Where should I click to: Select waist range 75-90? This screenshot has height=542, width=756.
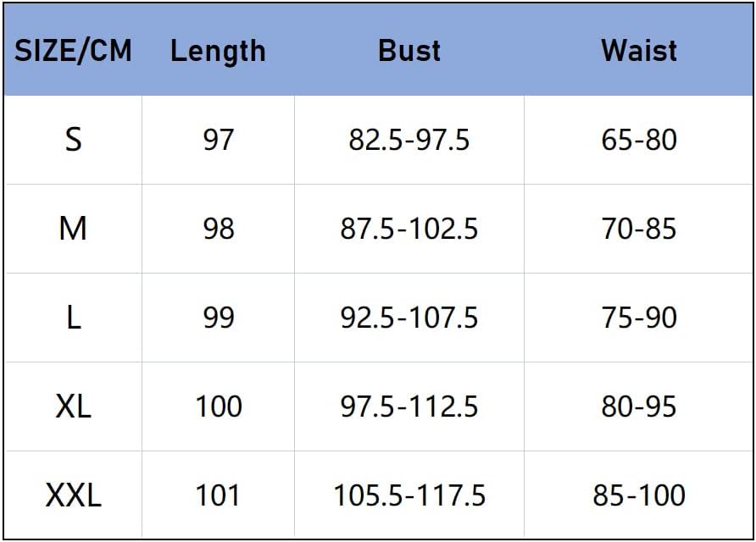pyautogui.click(x=639, y=318)
